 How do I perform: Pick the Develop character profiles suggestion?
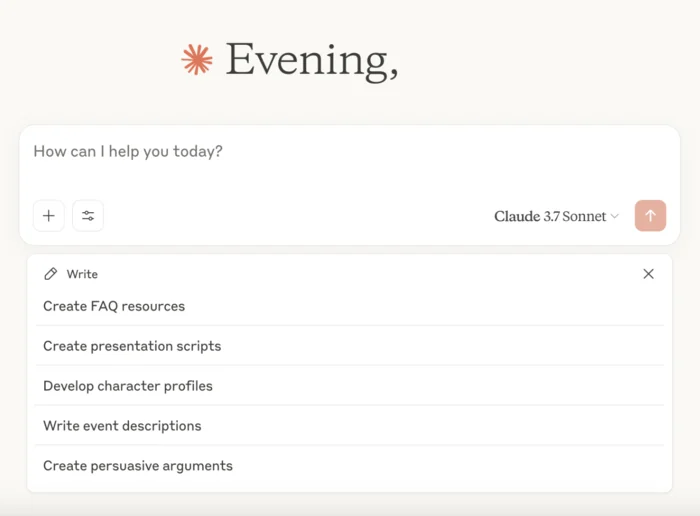[350, 386]
